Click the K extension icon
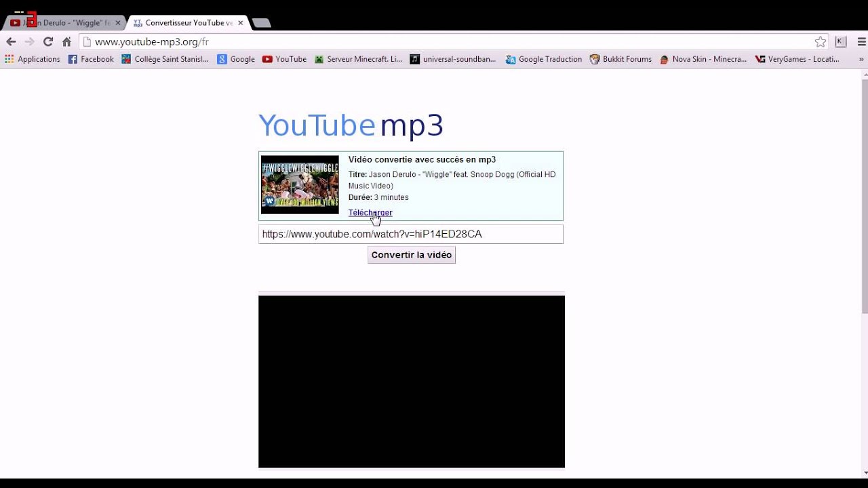The image size is (868, 488). [x=841, y=42]
